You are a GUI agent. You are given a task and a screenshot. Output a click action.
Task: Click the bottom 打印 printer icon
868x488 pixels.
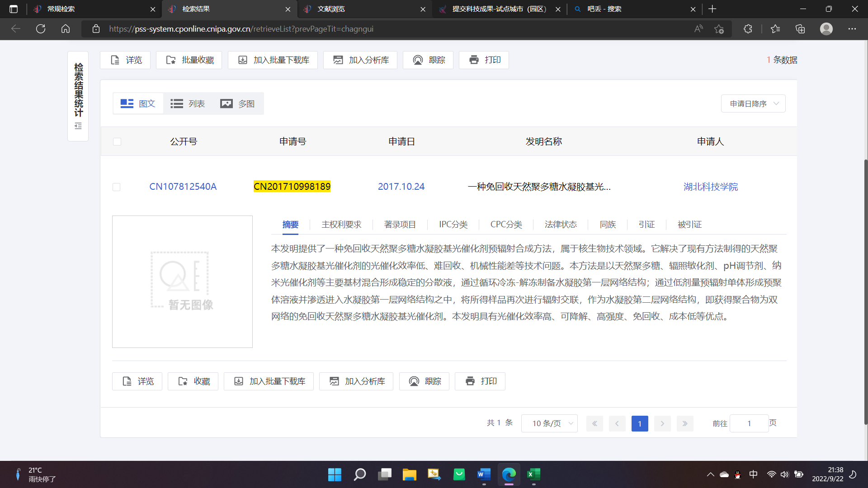coord(470,381)
